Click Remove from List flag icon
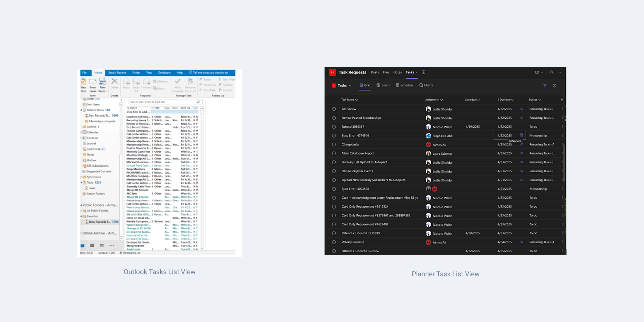This screenshot has width=644, height=322. (191, 82)
